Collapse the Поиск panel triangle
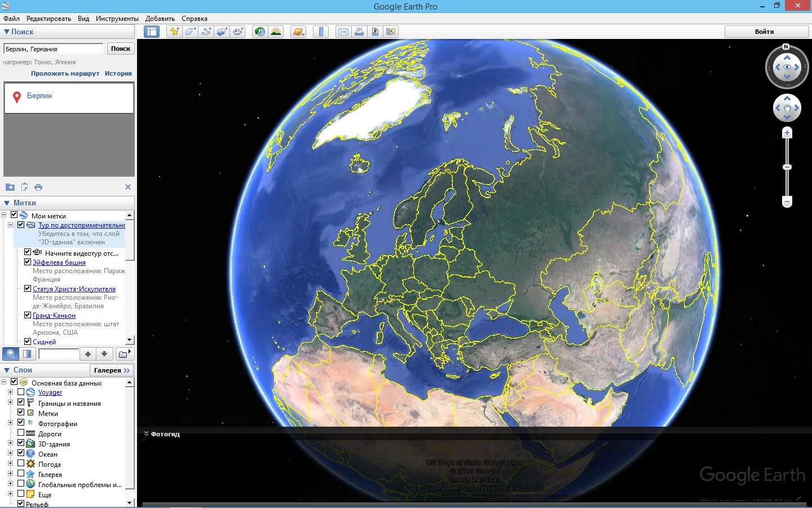This screenshot has width=812, height=508. [x=7, y=32]
